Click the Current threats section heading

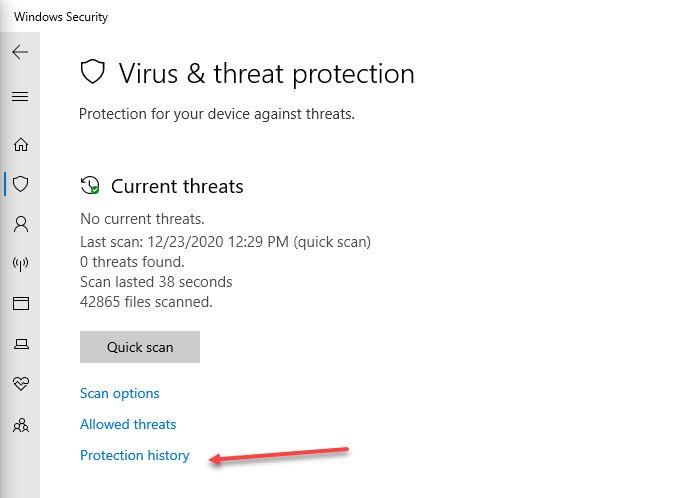pos(177,187)
